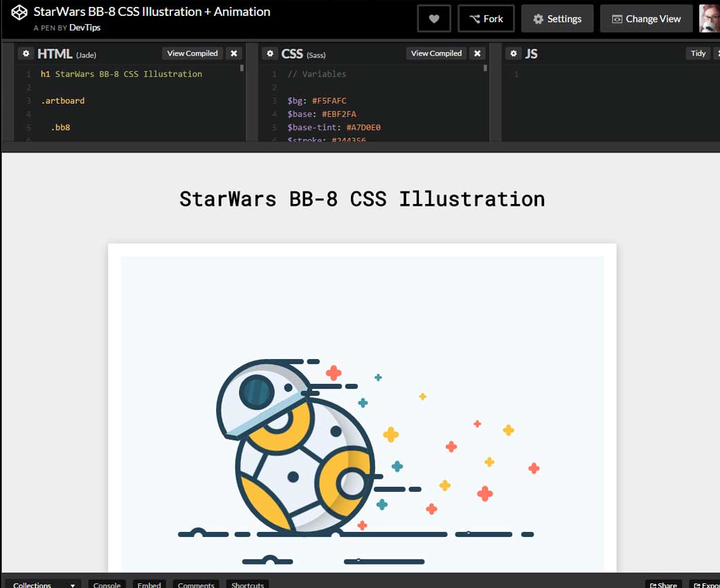The height and width of the screenshot is (588, 720).
Task: Open the Comments tab
Action: click(196, 585)
